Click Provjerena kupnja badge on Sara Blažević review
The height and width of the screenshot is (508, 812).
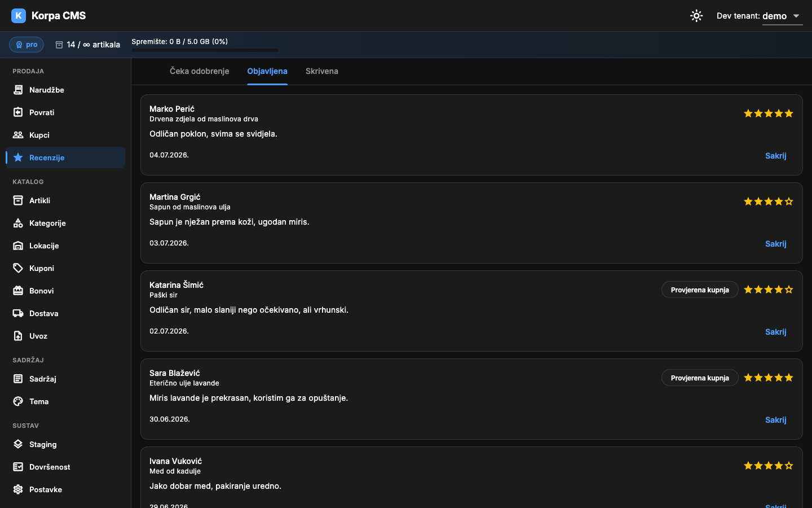[x=700, y=378]
